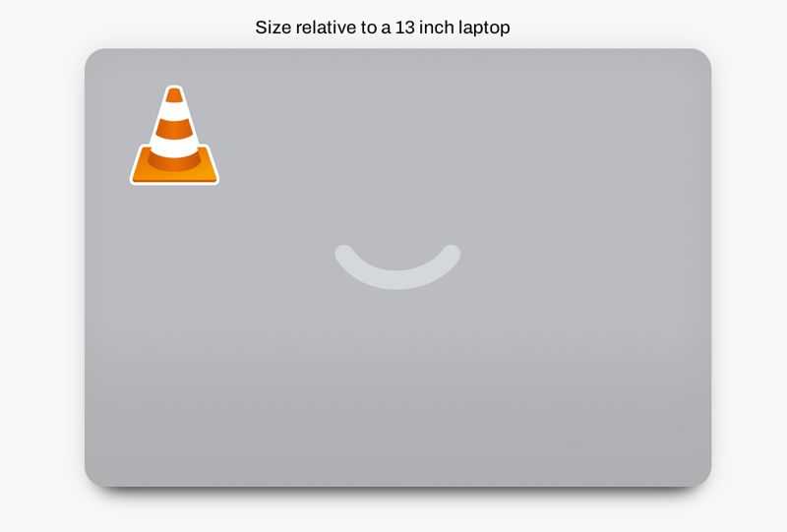This screenshot has width=787, height=532.
Task: Select the "Size relative to a 13 inch laptop" heading
Action: [x=383, y=28]
